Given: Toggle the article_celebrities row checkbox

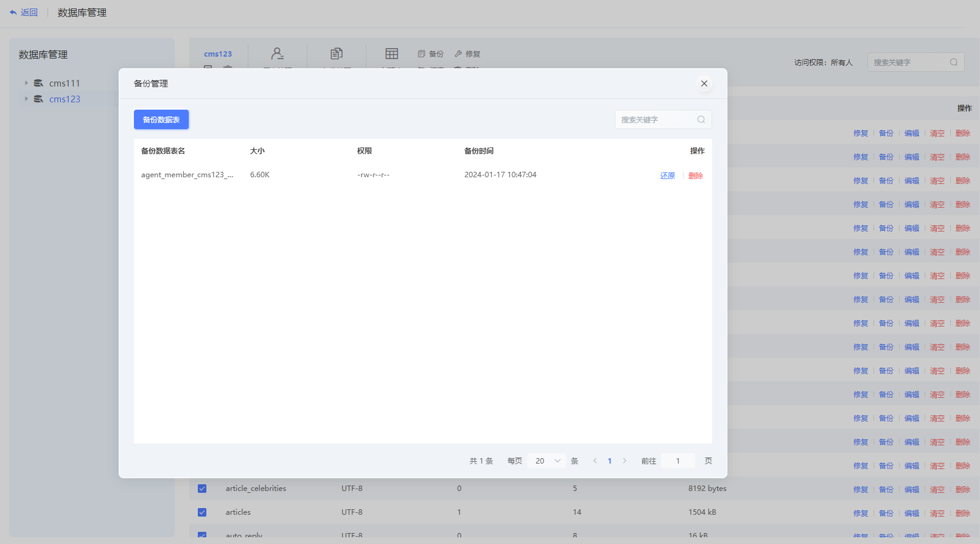Looking at the screenshot, I should click(202, 489).
